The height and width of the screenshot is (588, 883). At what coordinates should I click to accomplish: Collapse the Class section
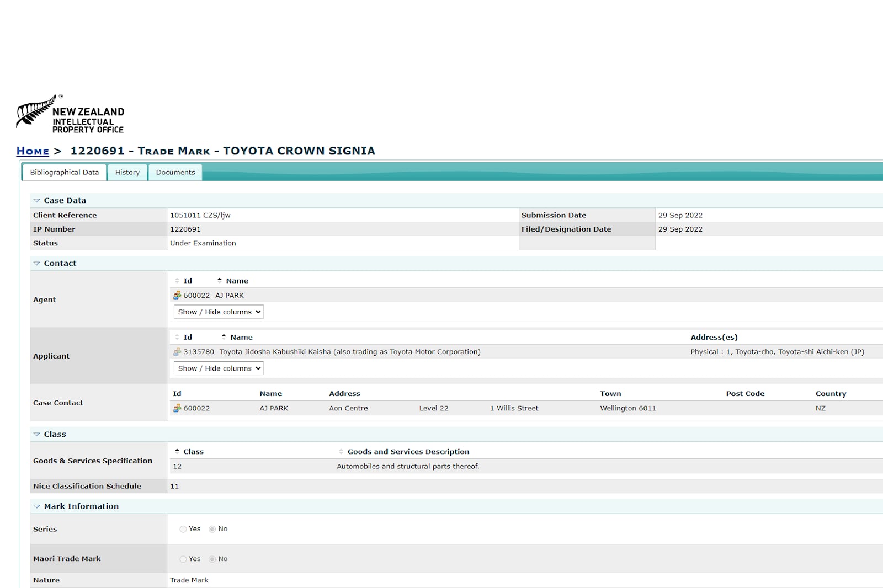(37, 435)
